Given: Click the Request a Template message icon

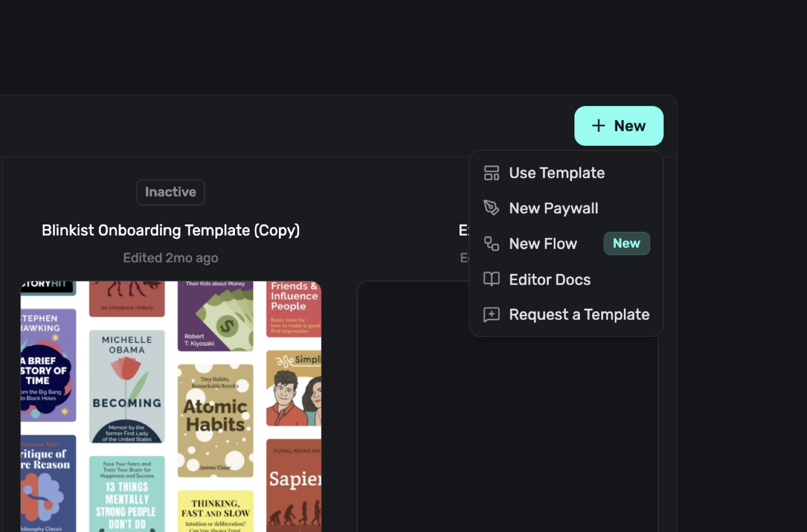Looking at the screenshot, I should [x=491, y=315].
